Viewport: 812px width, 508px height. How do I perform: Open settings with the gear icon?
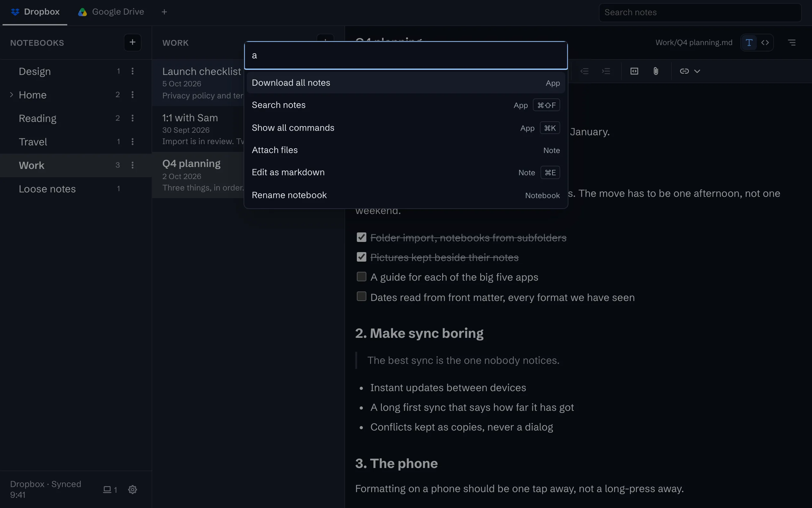133,490
